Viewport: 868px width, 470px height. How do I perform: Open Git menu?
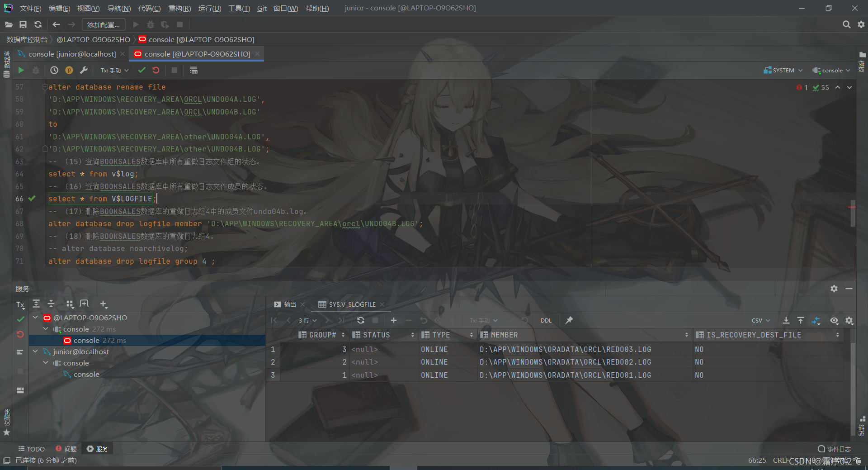coord(262,8)
